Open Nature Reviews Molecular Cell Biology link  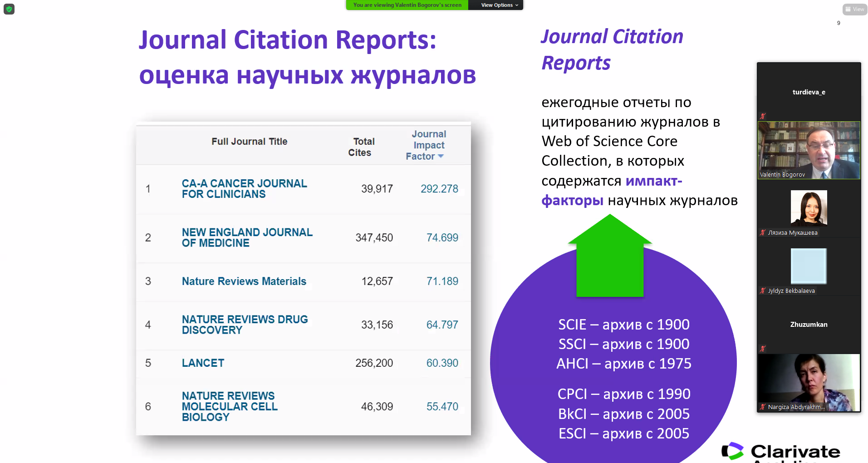click(x=229, y=406)
